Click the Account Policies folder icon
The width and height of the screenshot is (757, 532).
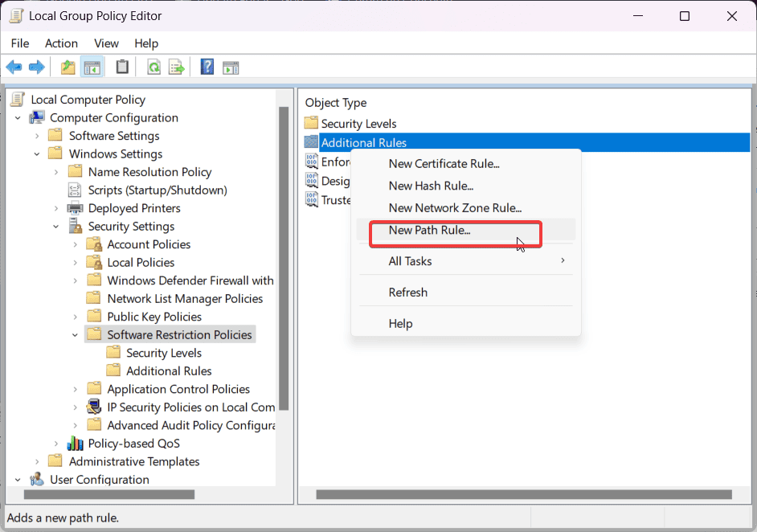tap(94, 244)
